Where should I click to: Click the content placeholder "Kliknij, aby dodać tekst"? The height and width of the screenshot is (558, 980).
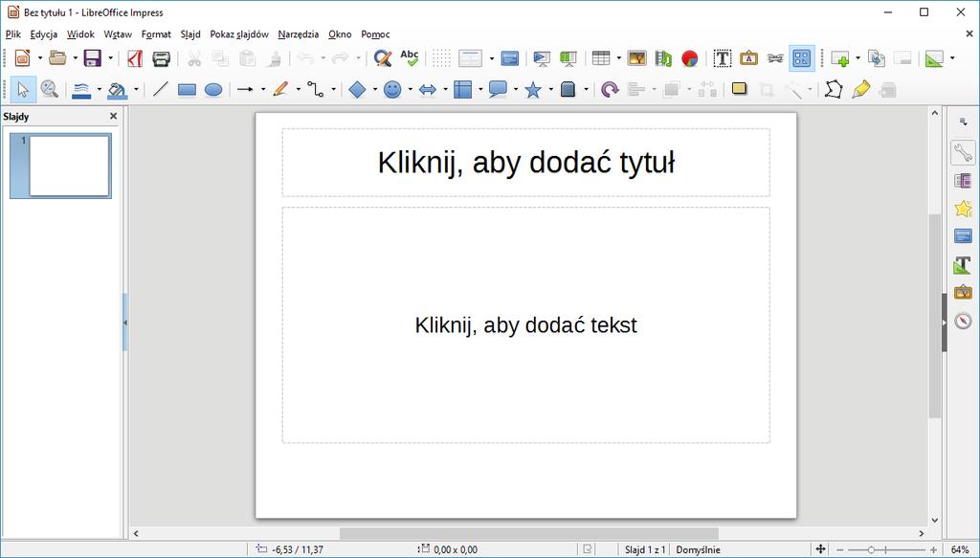click(x=525, y=324)
